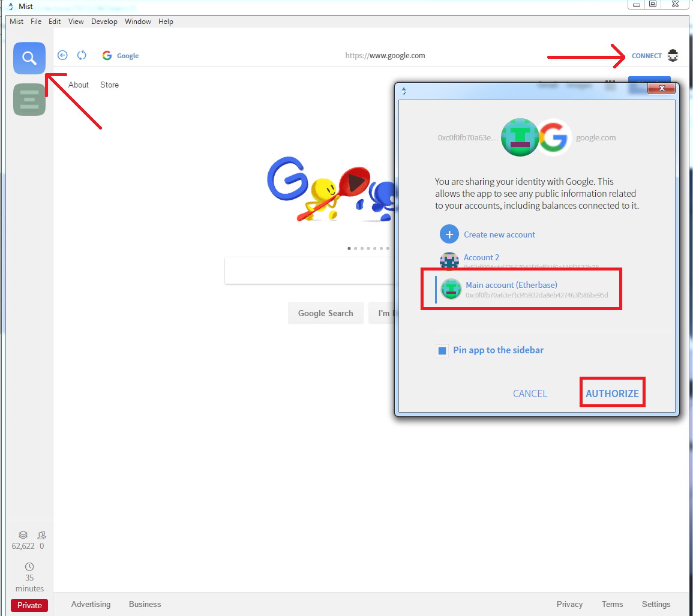Click the 62,622 block number
The height and width of the screenshot is (616, 693).
(23, 546)
